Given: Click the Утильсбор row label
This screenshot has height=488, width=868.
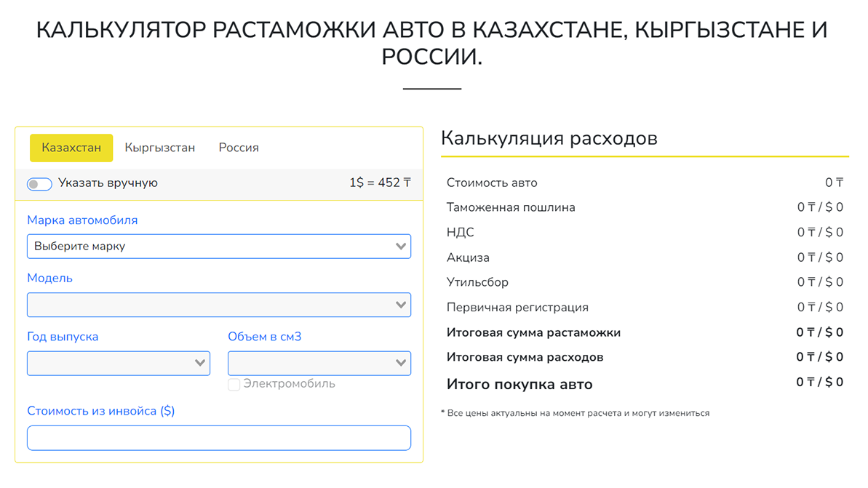Looking at the screenshot, I should click(477, 282).
